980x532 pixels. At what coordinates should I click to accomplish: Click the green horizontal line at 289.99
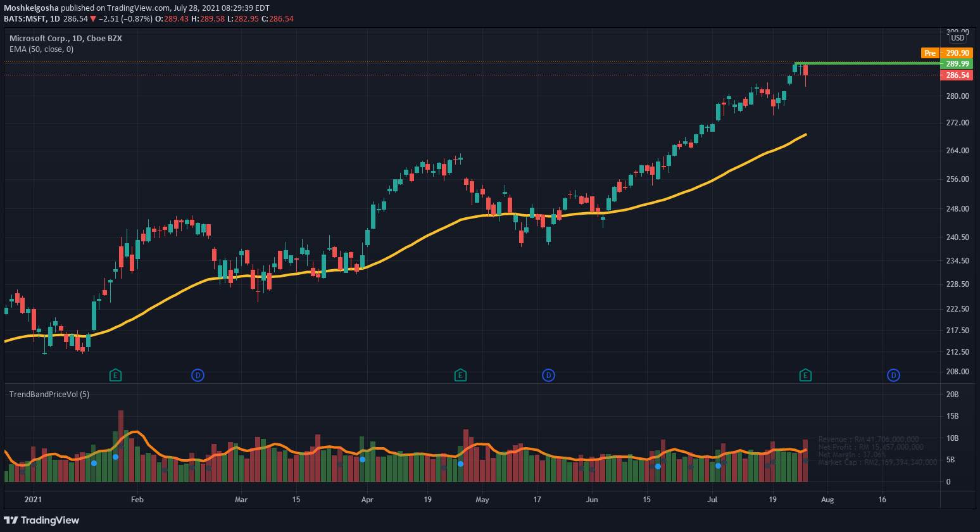(x=867, y=63)
